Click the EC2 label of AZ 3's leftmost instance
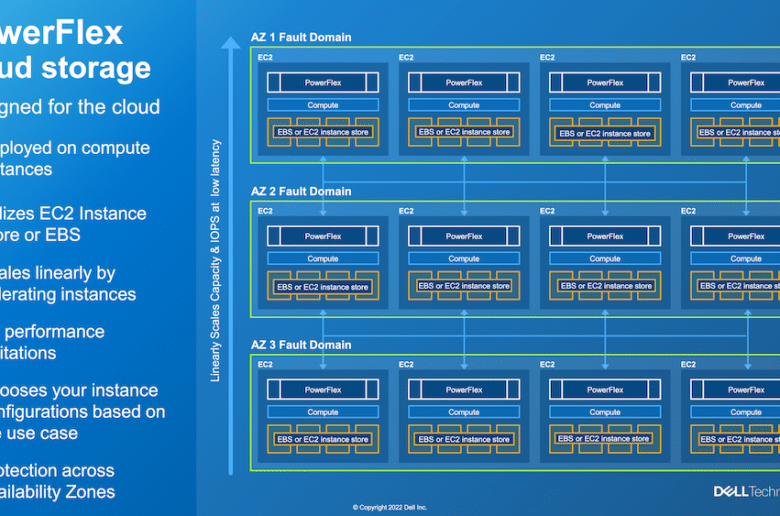The image size is (780, 516). 265,364
